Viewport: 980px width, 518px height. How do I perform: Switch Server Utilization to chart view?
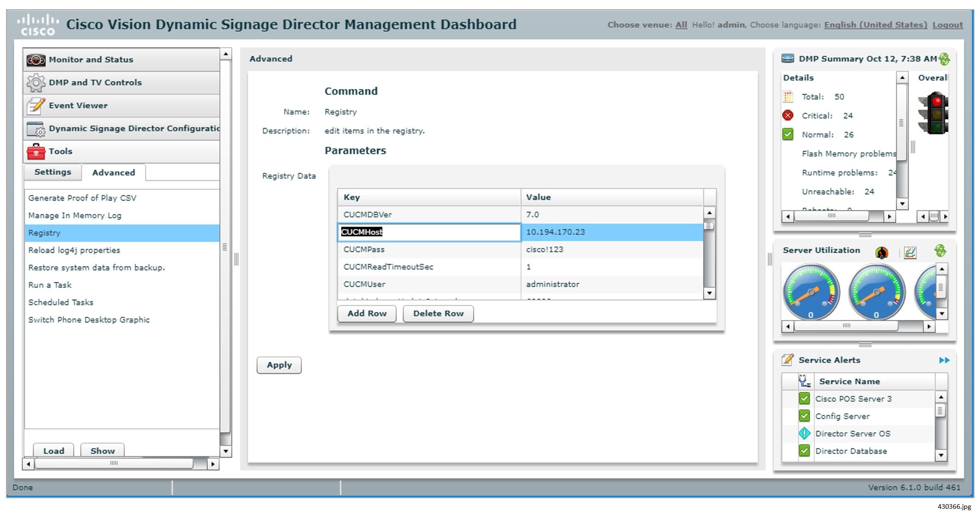[x=910, y=252]
